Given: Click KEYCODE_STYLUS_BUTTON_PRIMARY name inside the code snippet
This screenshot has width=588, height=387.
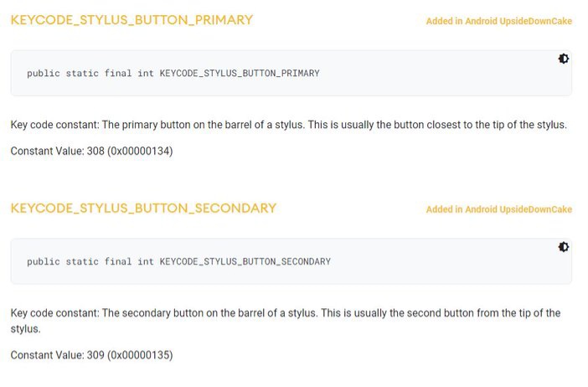Looking at the screenshot, I should [240, 74].
